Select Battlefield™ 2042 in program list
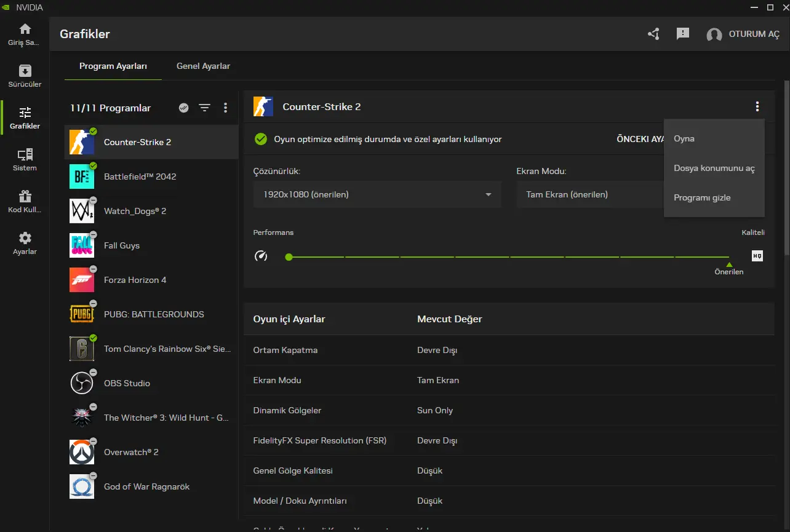 click(x=151, y=177)
